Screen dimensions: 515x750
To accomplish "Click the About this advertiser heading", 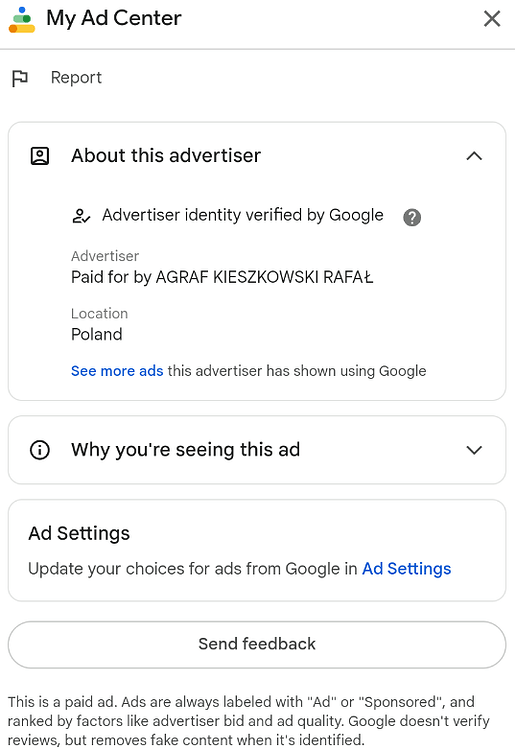I will click(166, 155).
